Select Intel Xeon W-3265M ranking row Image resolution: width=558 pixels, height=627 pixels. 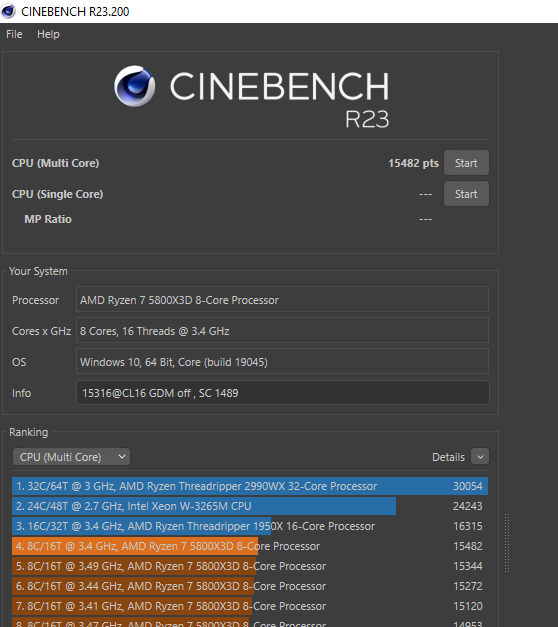[250, 506]
